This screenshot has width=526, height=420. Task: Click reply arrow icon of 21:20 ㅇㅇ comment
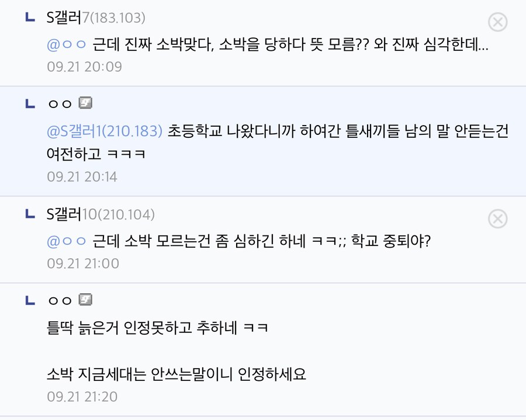pos(30,301)
